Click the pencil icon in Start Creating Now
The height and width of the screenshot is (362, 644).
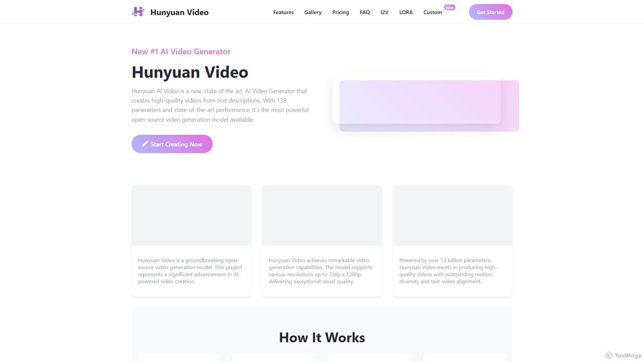[145, 144]
